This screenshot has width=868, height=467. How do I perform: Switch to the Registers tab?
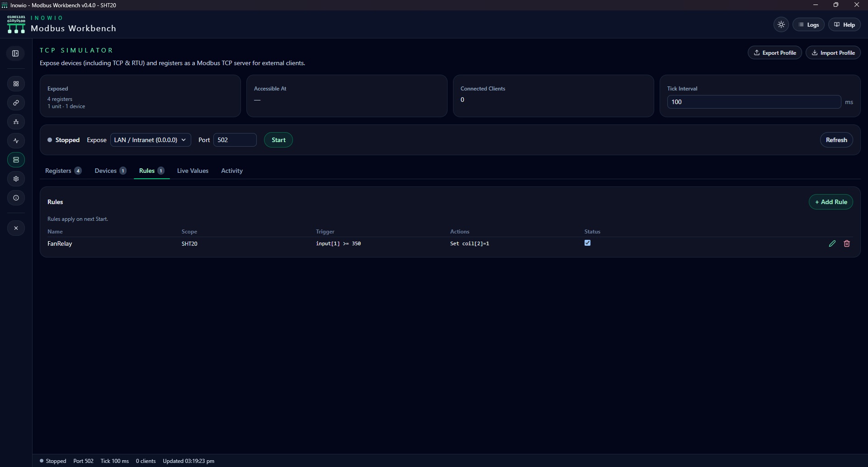point(63,171)
